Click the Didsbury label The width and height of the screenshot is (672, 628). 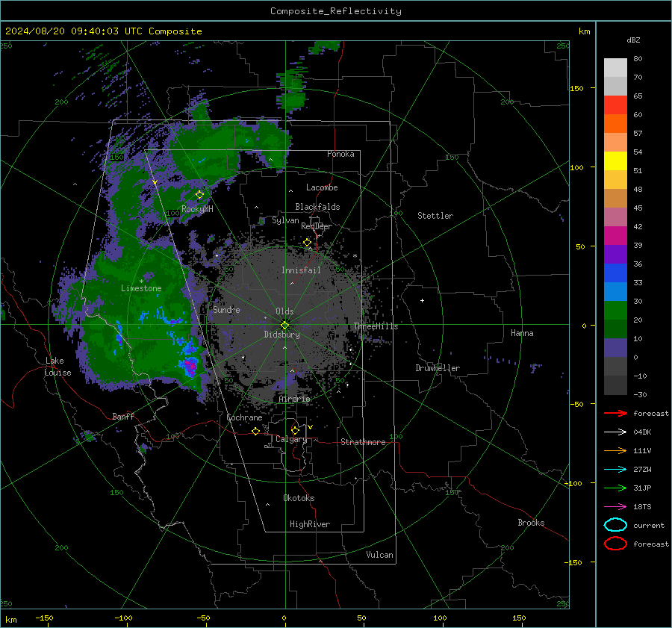[x=281, y=335]
